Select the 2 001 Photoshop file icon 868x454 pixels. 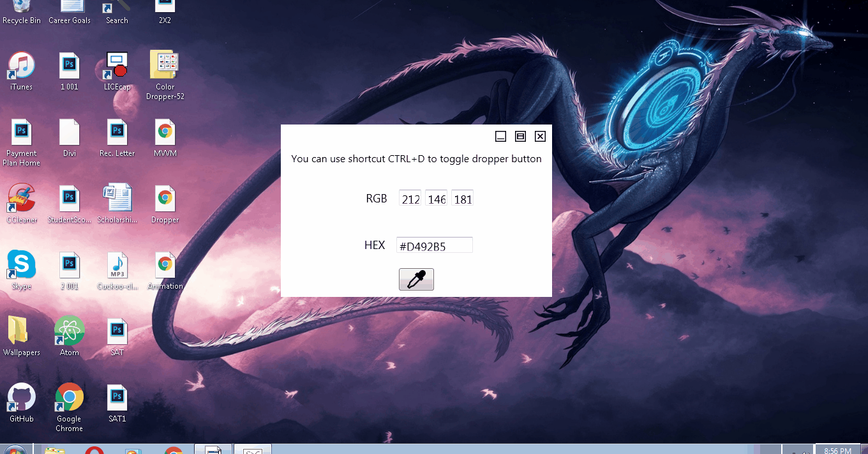point(69,271)
